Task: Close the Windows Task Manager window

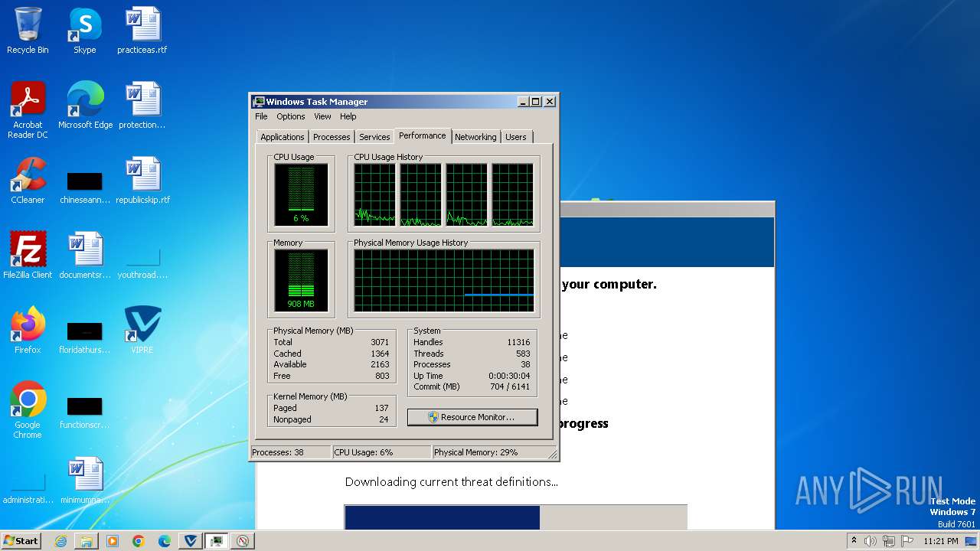Action: (x=550, y=102)
